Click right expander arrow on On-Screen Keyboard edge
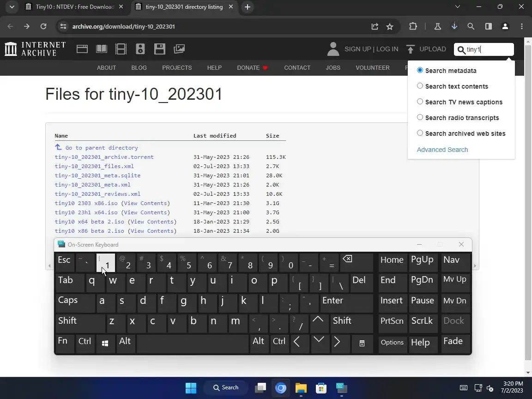Image resolution: width=532 pixels, height=399 pixels. coord(475,266)
